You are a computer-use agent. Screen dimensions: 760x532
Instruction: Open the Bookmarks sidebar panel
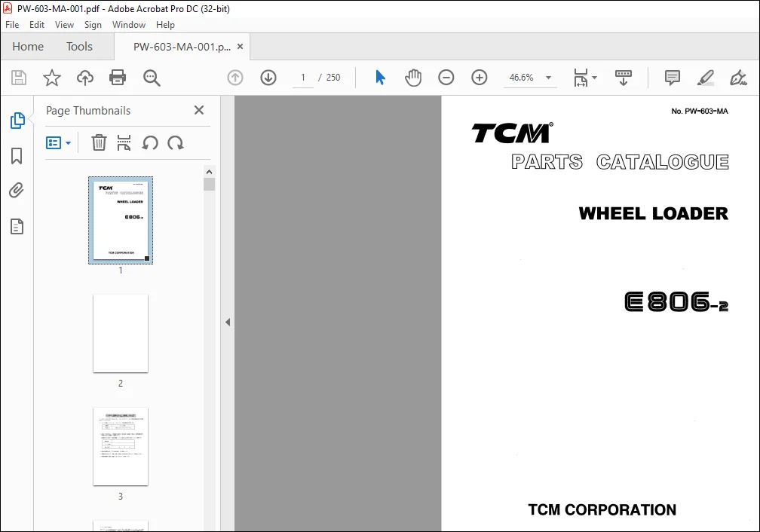[x=17, y=156]
